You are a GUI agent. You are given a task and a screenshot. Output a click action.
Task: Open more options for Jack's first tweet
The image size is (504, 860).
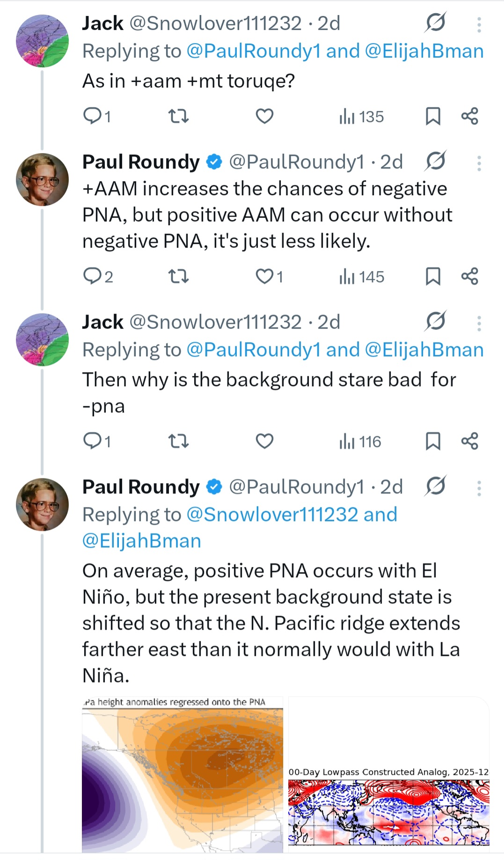click(479, 24)
